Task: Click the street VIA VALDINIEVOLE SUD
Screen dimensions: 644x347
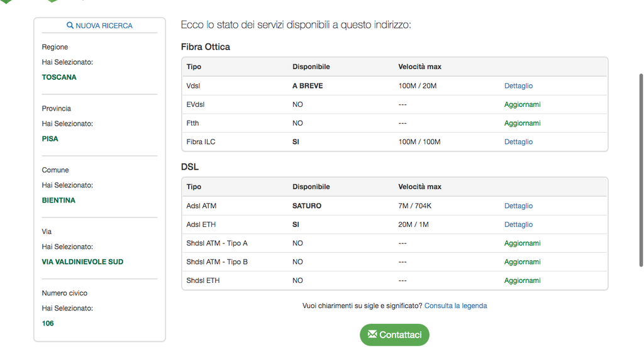Action: tap(82, 262)
